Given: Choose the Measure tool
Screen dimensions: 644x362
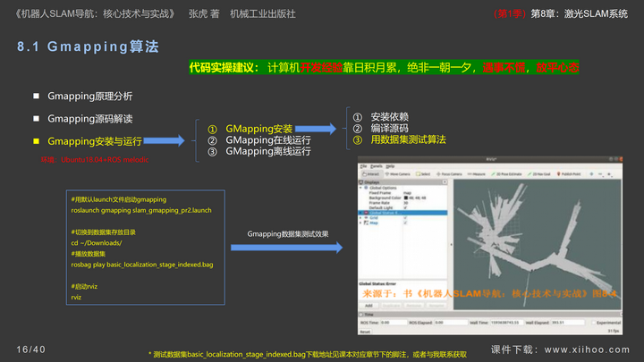Looking at the screenshot, I should 477,174.
